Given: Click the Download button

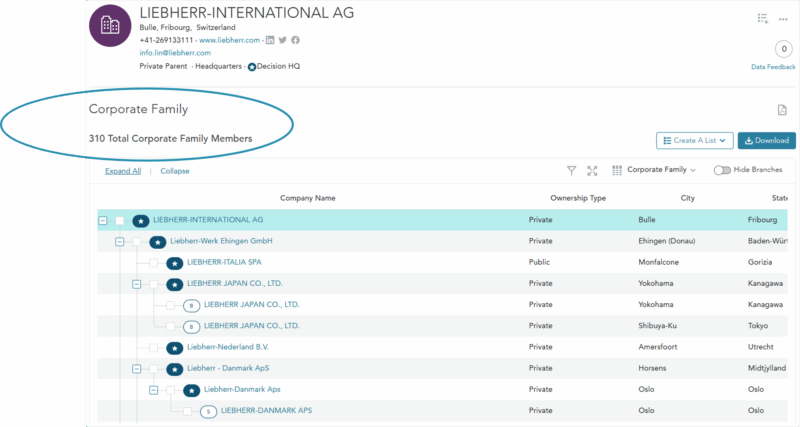Looking at the screenshot, I should click(766, 140).
